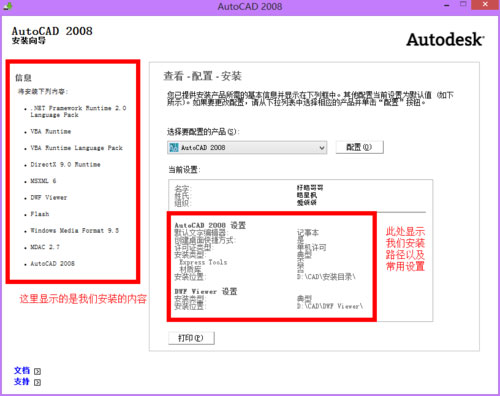Click the 'DWF Viewer 设置' heading
This screenshot has height=396, width=500.
click(x=206, y=291)
